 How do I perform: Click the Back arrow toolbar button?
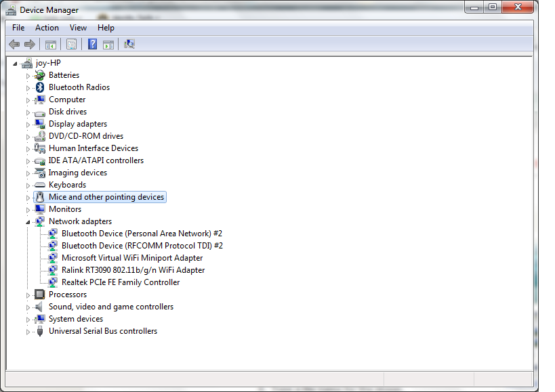click(14, 44)
